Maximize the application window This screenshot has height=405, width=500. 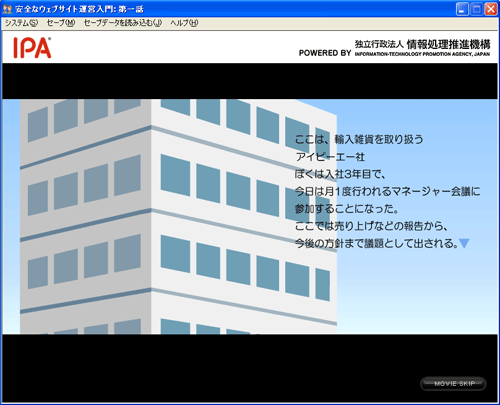477,9
